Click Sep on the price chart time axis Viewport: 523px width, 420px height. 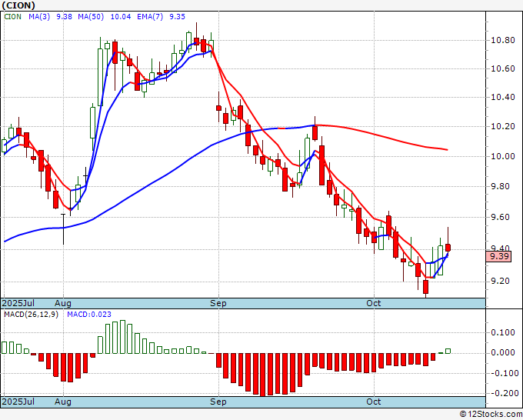tap(218, 303)
